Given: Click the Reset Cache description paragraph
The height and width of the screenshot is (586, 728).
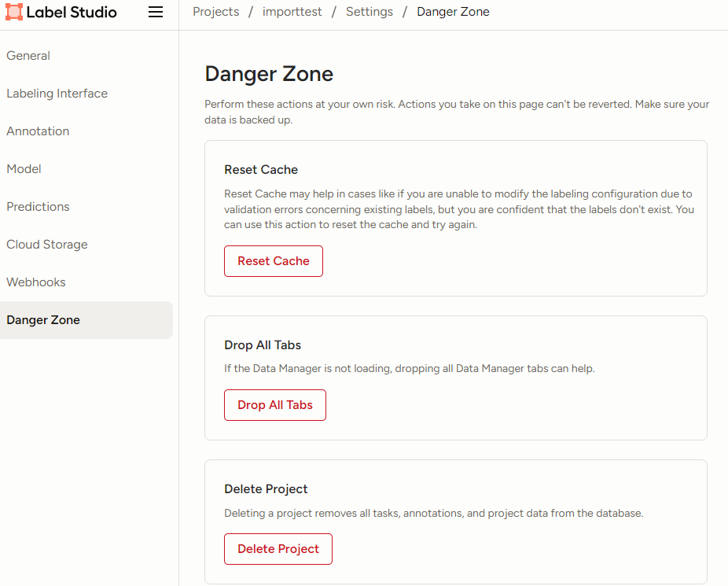Looking at the screenshot, I should [458, 209].
